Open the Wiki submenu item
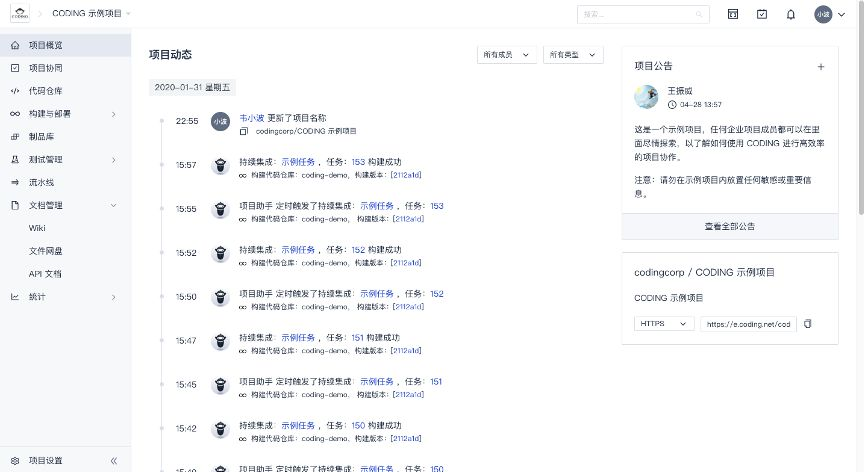The image size is (864, 472). point(37,228)
